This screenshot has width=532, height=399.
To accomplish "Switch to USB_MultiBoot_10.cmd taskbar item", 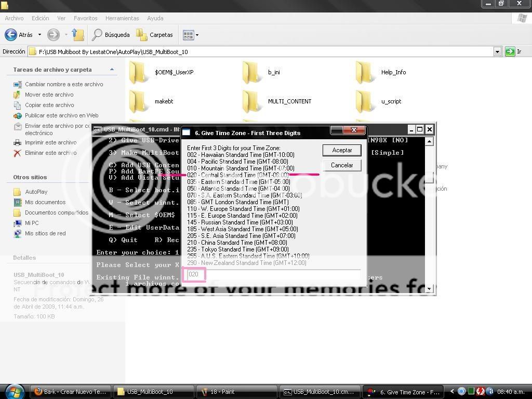I will point(320,392).
